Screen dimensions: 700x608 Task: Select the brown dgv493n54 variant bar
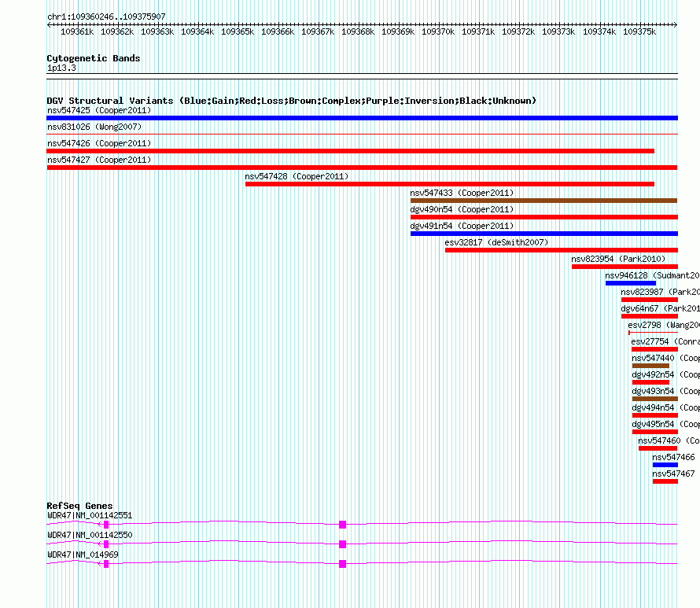point(655,399)
